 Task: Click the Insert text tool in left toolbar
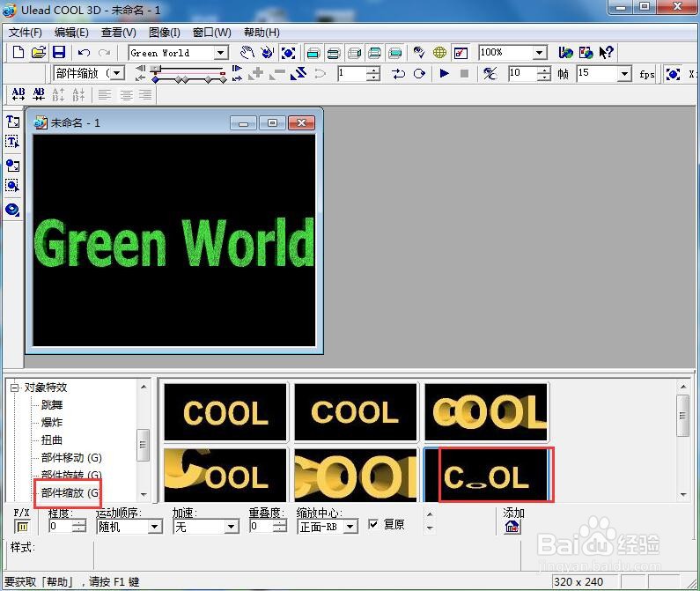click(12, 122)
